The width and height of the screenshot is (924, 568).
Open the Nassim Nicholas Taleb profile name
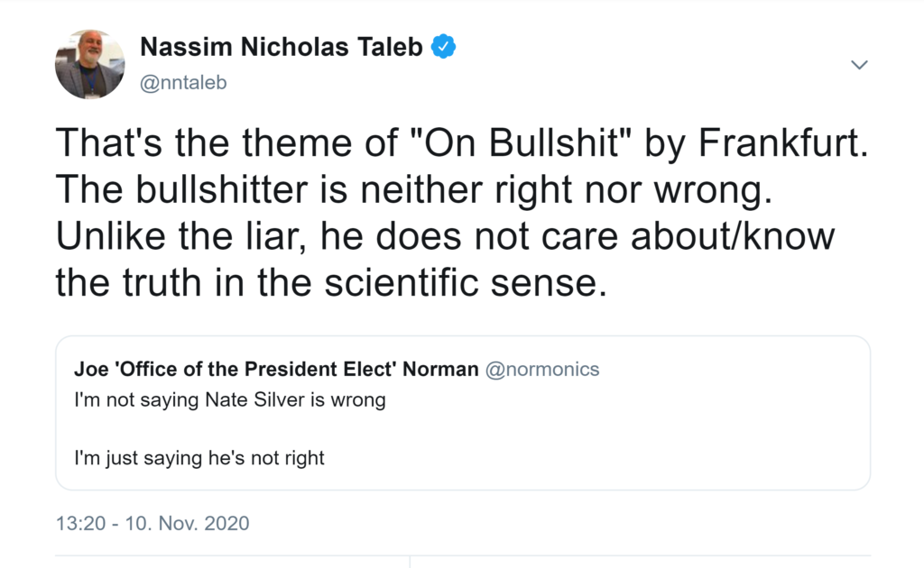point(282,48)
